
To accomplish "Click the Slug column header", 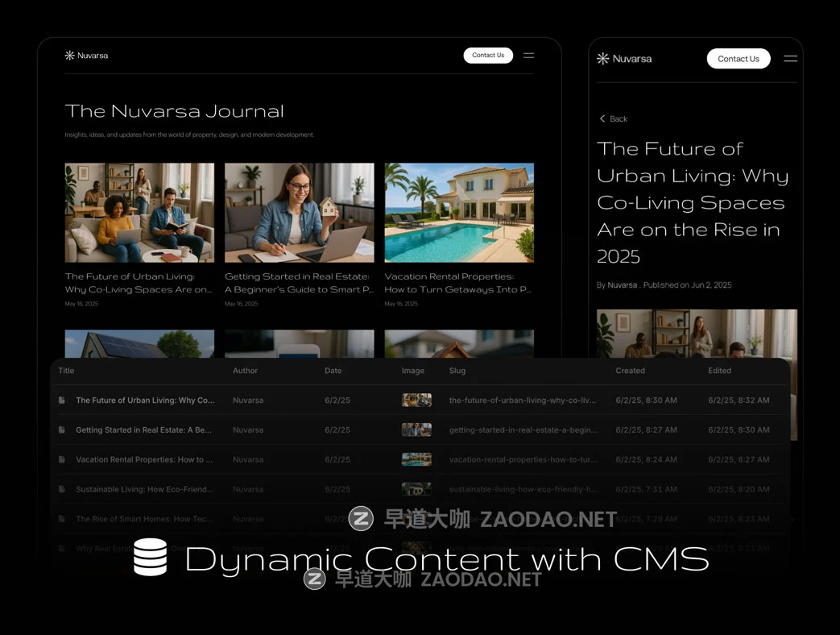I will point(457,371).
